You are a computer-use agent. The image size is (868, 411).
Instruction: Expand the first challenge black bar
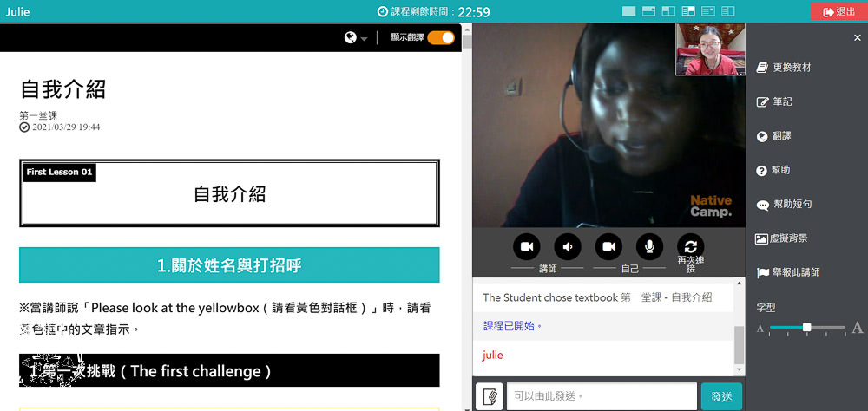click(229, 370)
